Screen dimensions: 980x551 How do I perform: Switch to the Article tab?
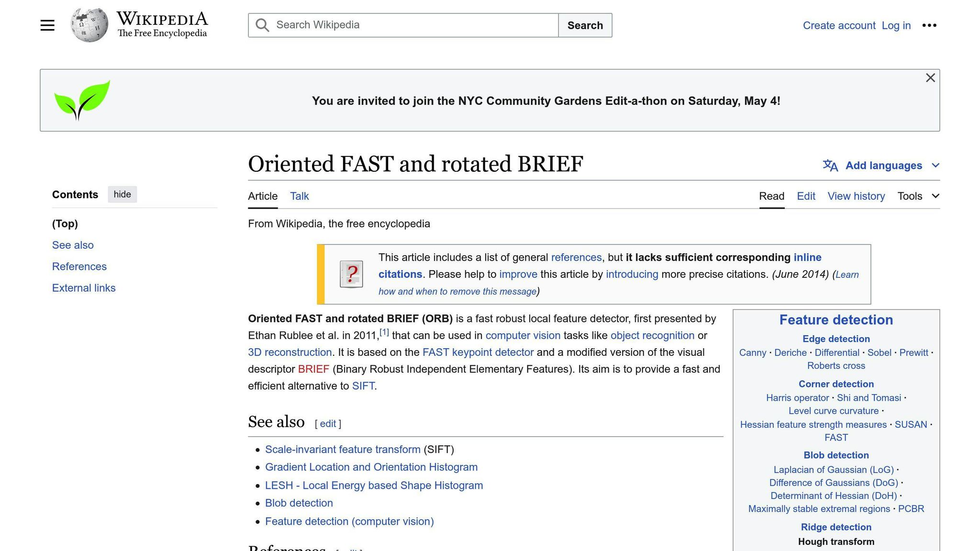coord(263,196)
